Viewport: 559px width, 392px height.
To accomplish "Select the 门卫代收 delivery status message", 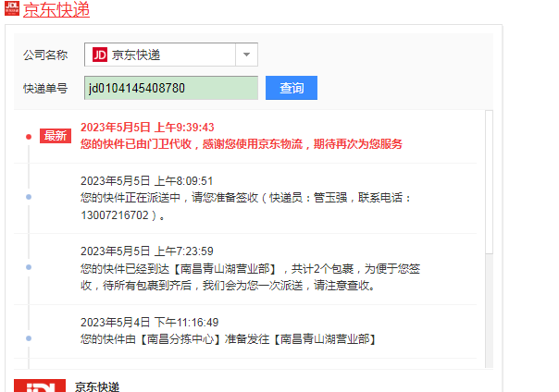I will [x=242, y=144].
